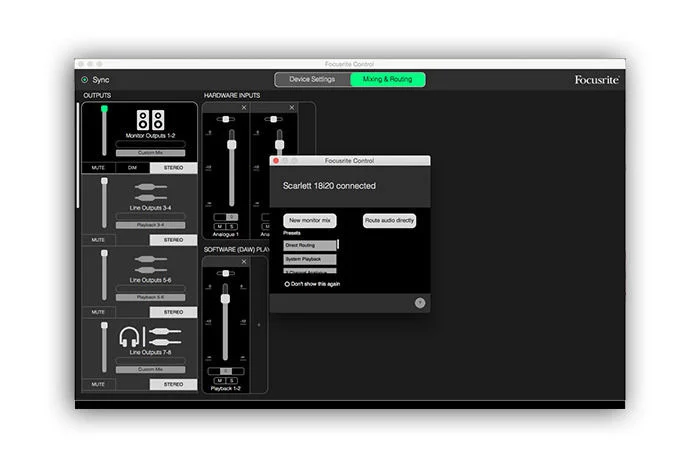Add a software playback channel with plus
This screenshot has height=471, width=700.
[258, 325]
